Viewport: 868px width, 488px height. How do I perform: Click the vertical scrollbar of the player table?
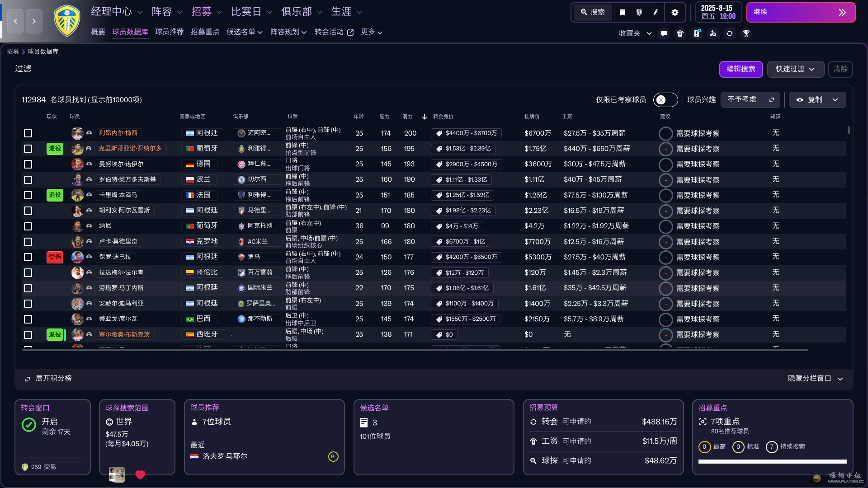click(849, 130)
